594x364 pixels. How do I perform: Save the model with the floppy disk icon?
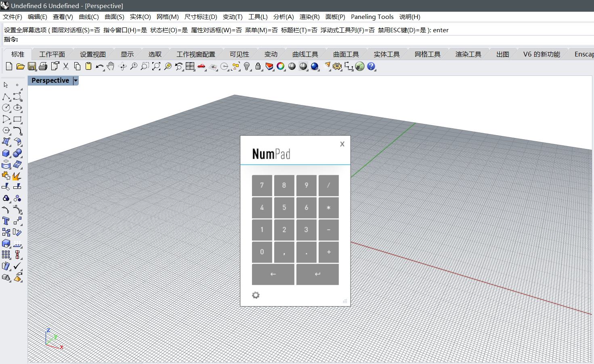(32, 67)
